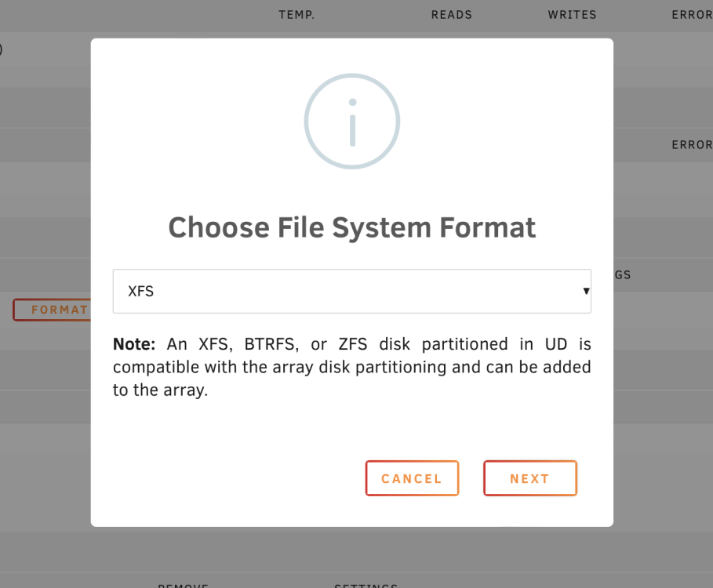Click the READS column header
The image size is (713, 588).
pos(452,15)
